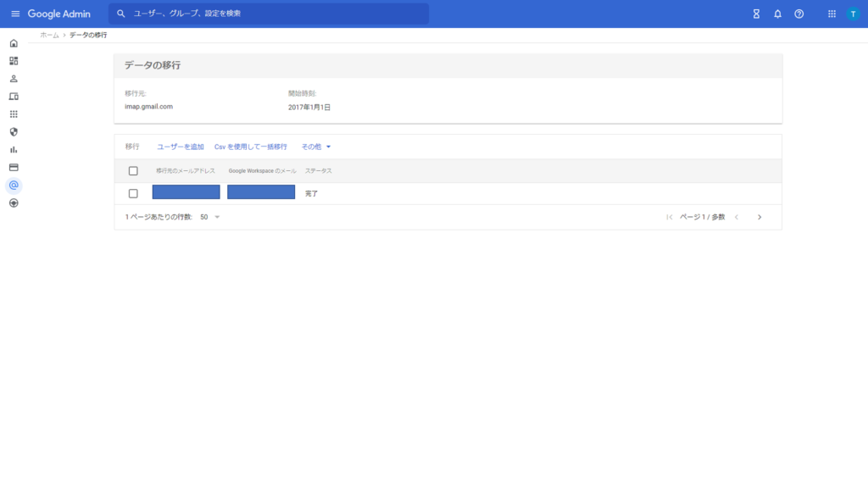Open the Account @ sidebar icon
868x488 pixels.
click(14, 186)
